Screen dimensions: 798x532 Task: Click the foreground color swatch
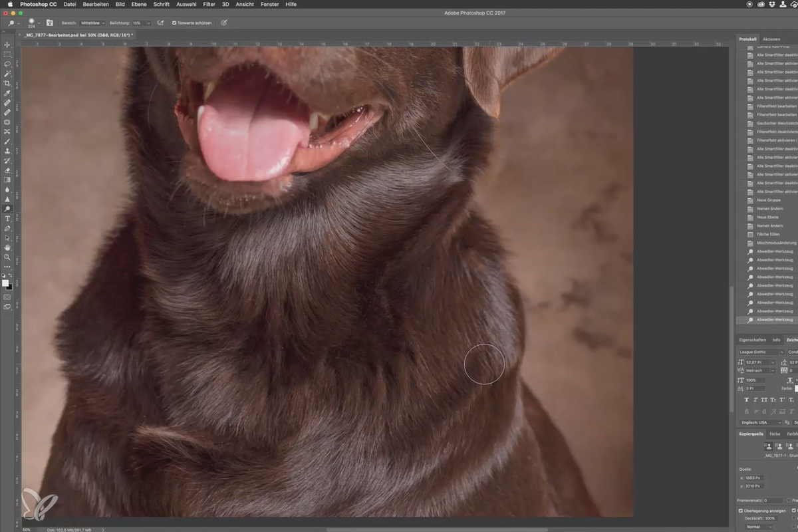click(x=6, y=283)
